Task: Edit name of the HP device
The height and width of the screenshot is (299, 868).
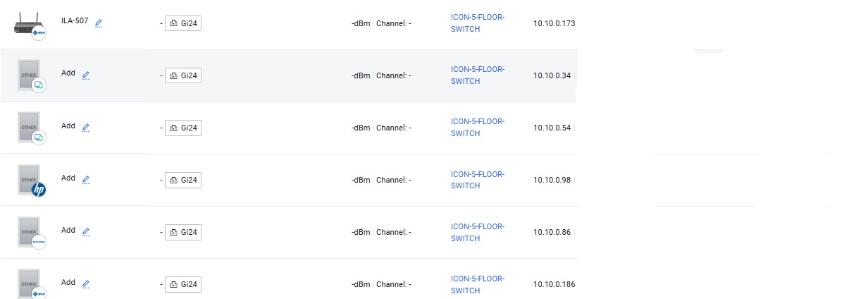Action: click(x=86, y=180)
